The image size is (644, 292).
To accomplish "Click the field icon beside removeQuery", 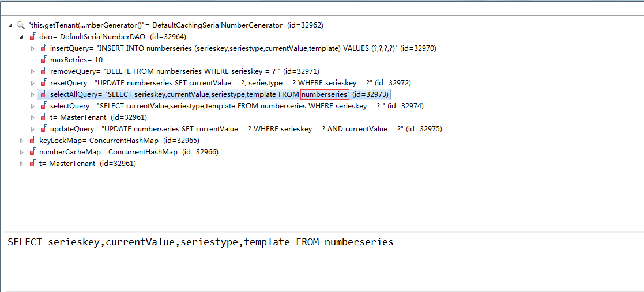I will 44,71.
